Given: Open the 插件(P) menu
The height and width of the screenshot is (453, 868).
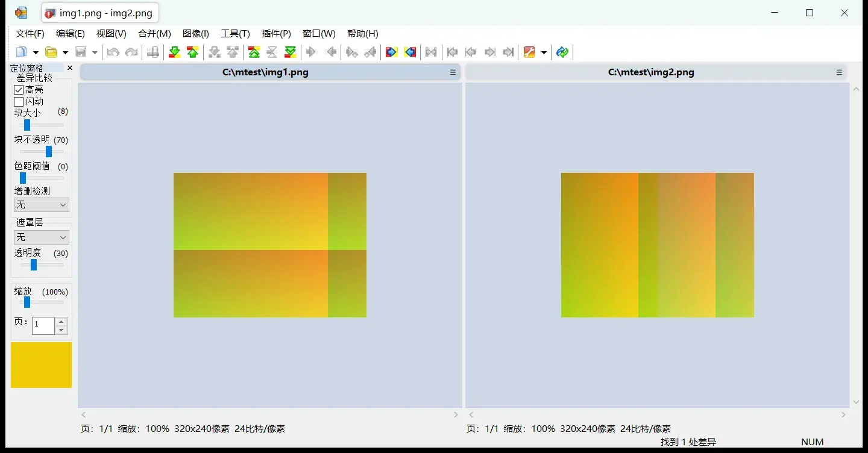Looking at the screenshot, I should (276, 34).
